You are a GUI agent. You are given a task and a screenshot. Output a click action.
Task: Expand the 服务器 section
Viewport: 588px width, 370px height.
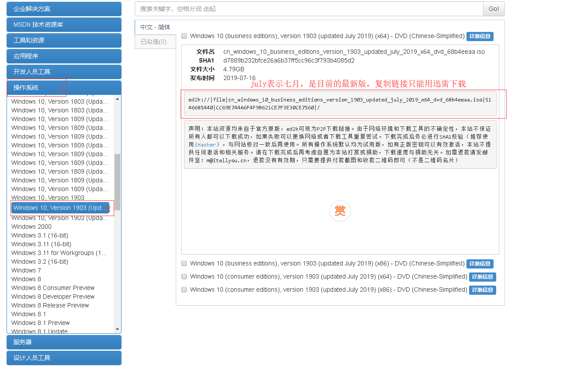click(x=64, y=342)
